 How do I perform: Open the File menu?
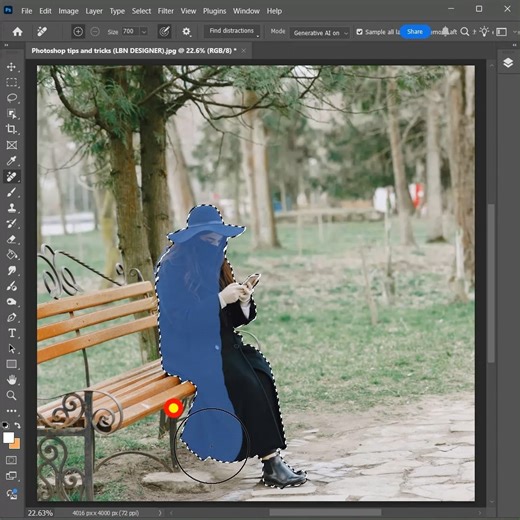coord(27,11)
